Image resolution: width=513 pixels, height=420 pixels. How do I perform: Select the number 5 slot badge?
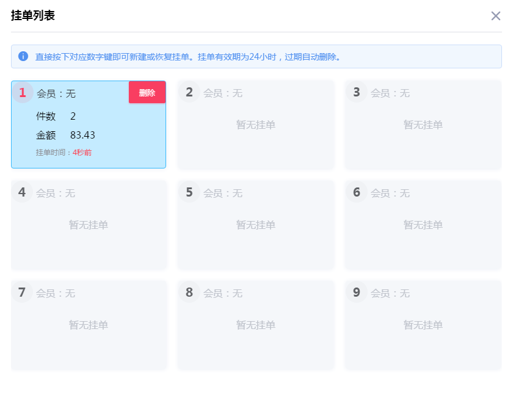tap(189, 192)
